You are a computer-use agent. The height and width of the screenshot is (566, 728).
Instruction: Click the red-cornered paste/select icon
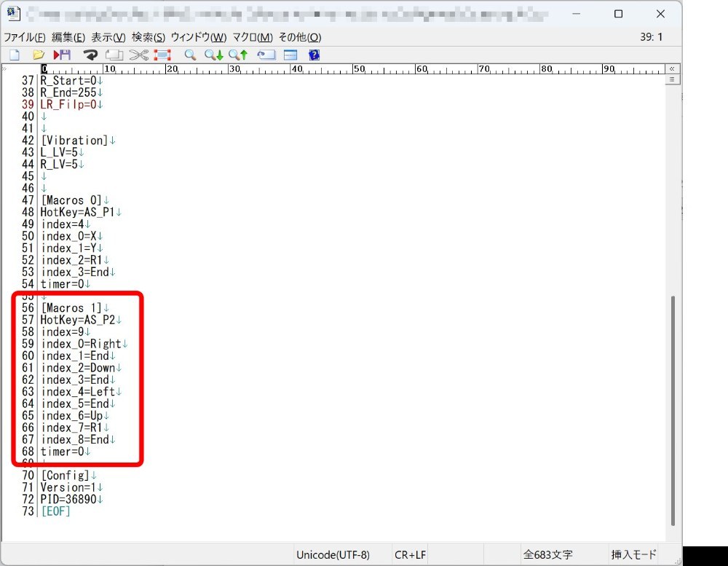[x=162, y=55]
